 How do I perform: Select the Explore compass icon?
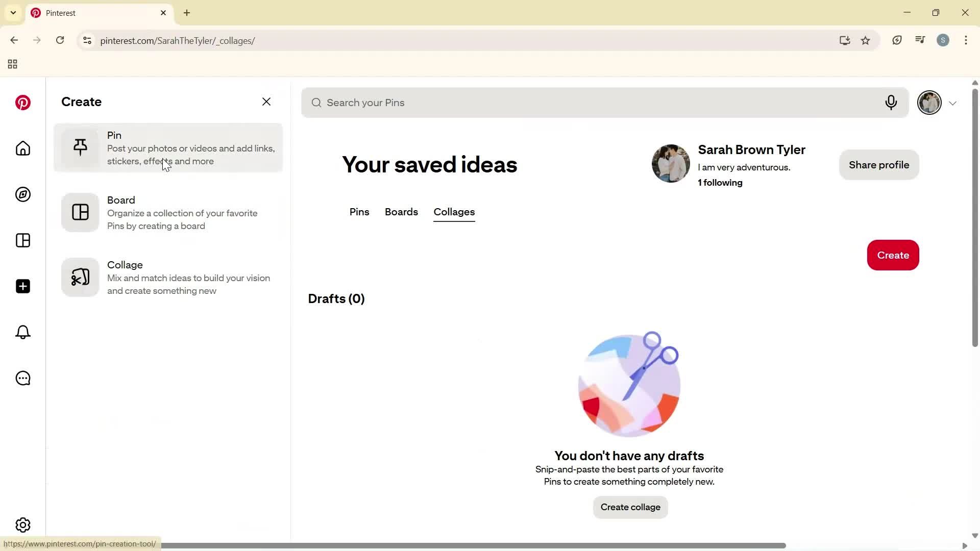[22, 194]
